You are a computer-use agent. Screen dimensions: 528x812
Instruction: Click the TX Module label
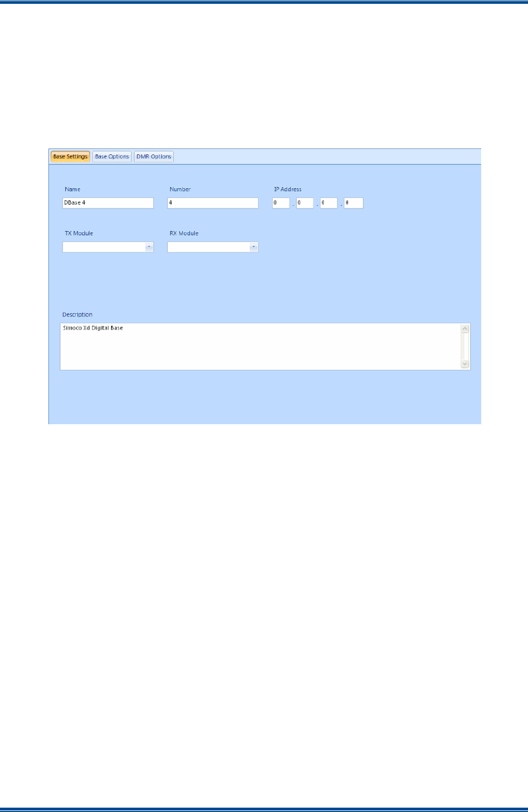(79, 233)
